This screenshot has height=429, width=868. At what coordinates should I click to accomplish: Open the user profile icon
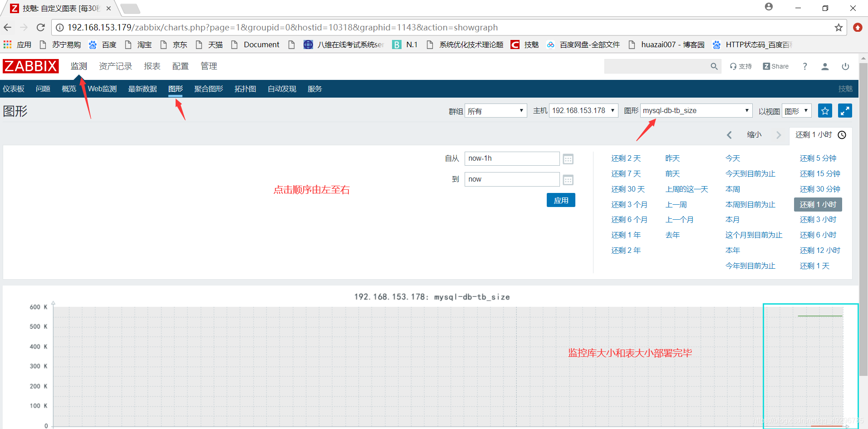[x=825, y=66]
